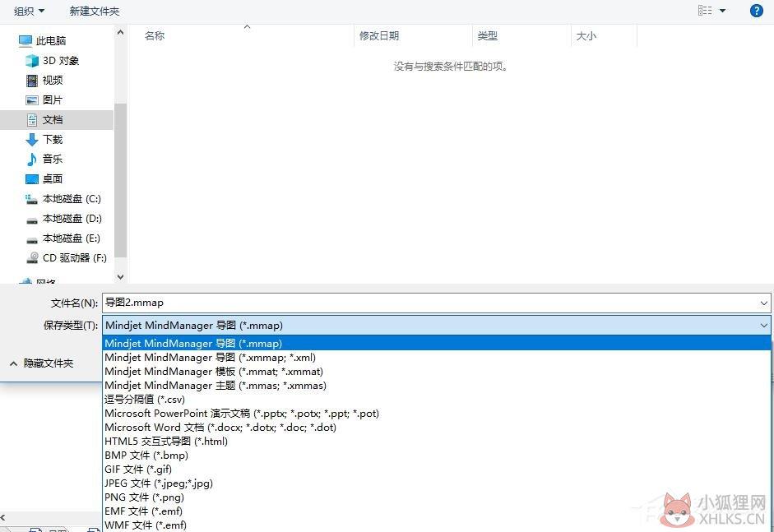Open 本地磁盘 (C:) label
Viewport: 774px width, 532px height.
(72, 199)
